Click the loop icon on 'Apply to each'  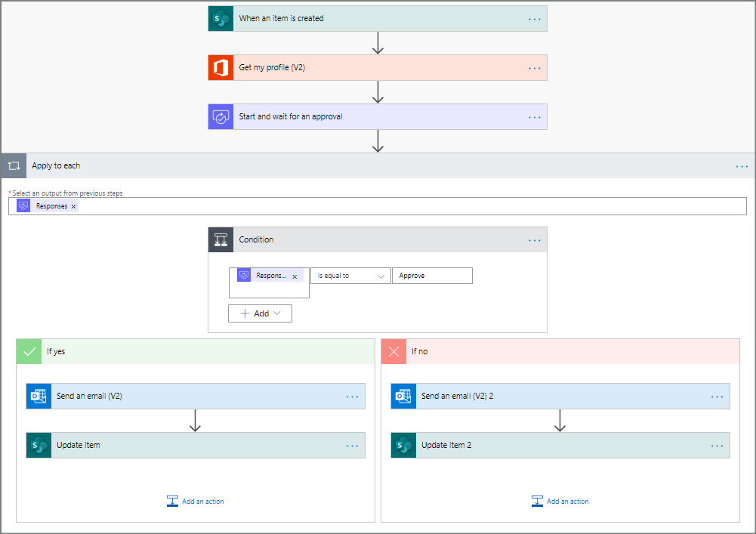14,165
